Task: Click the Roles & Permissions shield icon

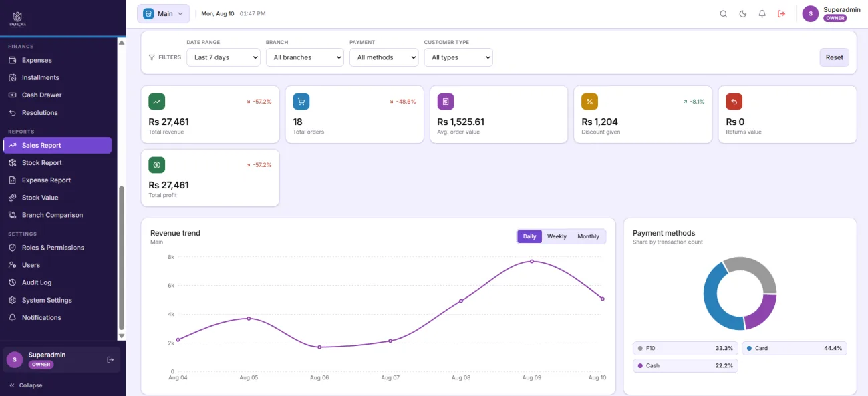Action: pyautogui.click(x=12, y=247)
